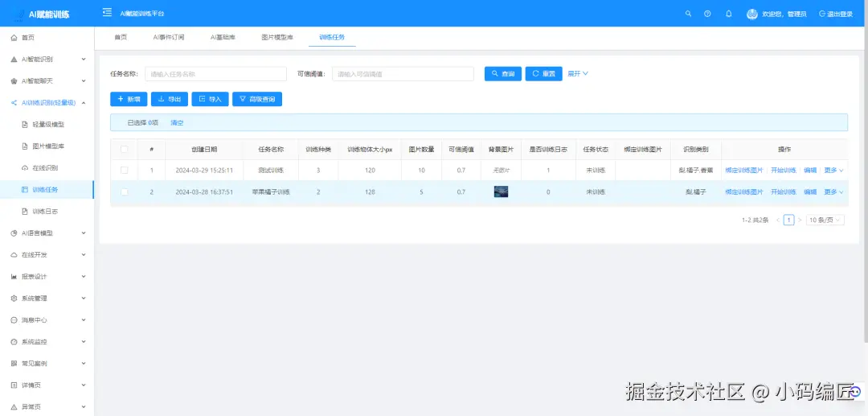Expand the 系统监控 menu chevron
868x416 pixels.
coord(84,342)
